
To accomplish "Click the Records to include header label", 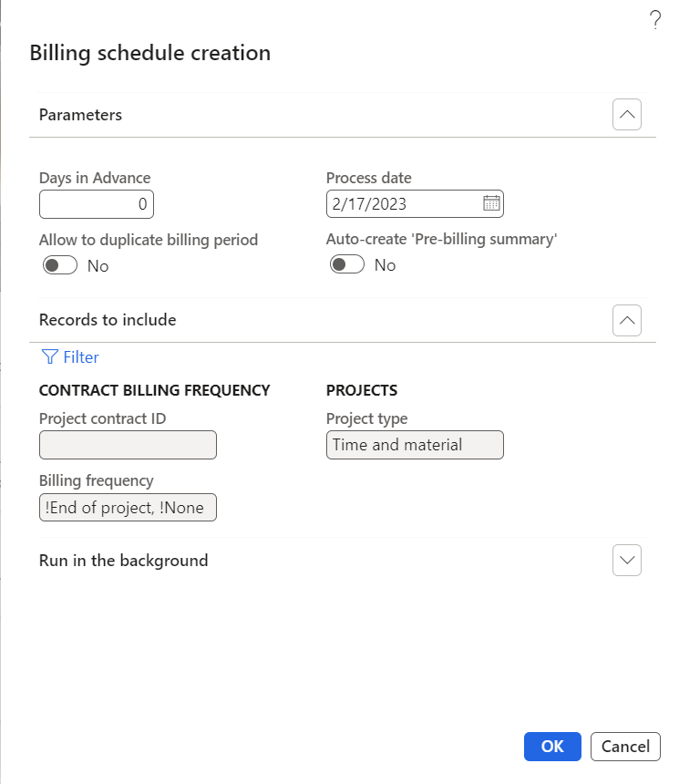I will point(108,320).
